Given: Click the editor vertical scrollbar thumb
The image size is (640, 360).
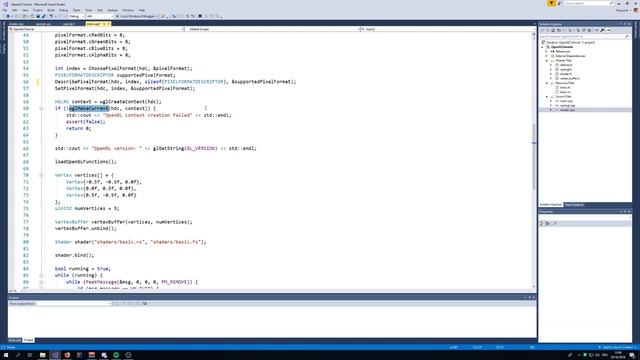Looking at the screenshot, I should (x=533, y=156).
